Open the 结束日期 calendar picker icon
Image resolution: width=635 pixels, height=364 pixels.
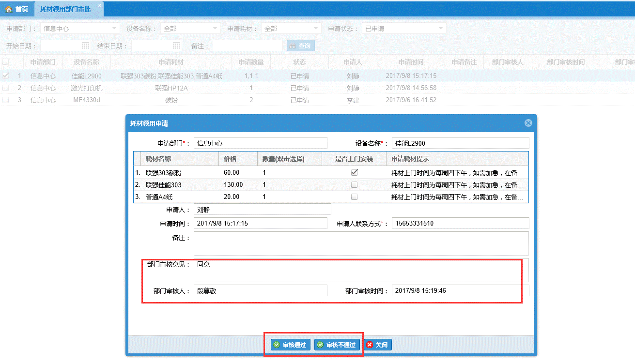(177, 45)
